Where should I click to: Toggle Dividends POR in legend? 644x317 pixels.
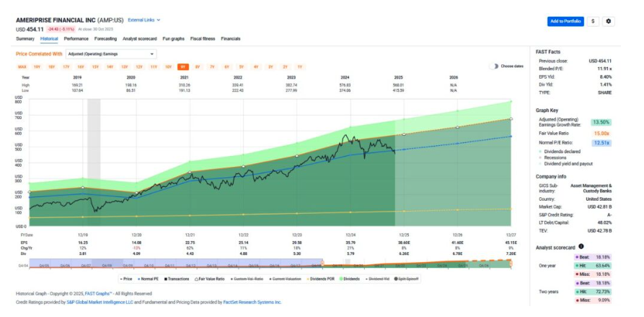(x=320, y=279)
